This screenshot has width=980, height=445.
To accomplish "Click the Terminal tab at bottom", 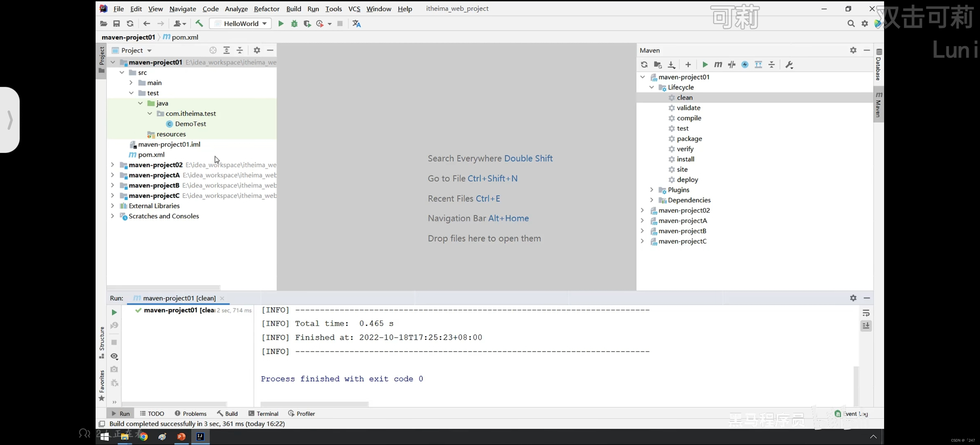I will (x=268, y=413).
